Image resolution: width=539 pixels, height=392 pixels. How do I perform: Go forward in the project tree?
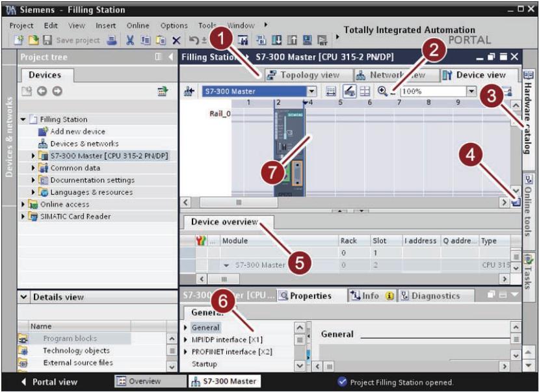coord(57,91)
